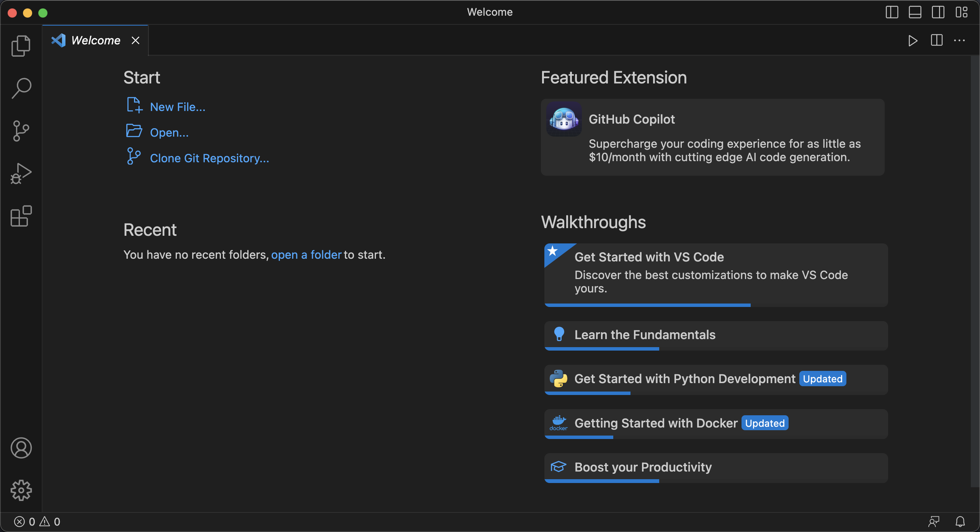Click the errors and warnings status item
This screenshot has width=980, height=532.
coord(37,521)
